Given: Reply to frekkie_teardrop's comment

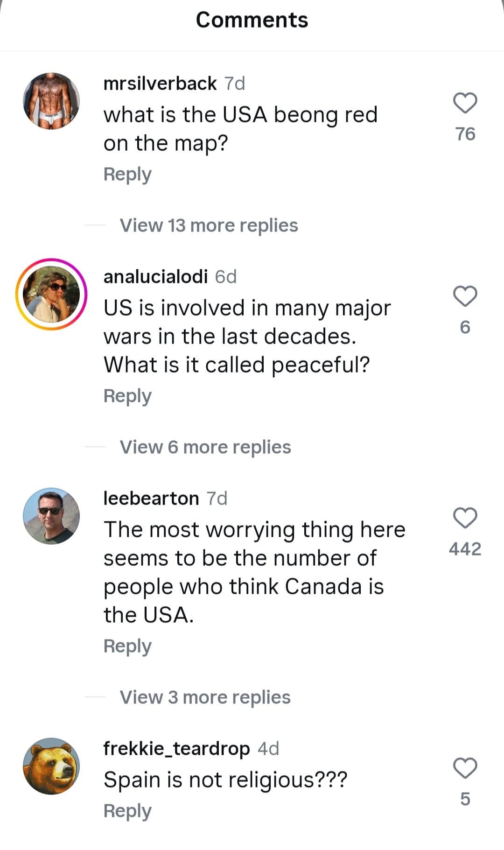Looking at the screenshot, I should point(127,811).
